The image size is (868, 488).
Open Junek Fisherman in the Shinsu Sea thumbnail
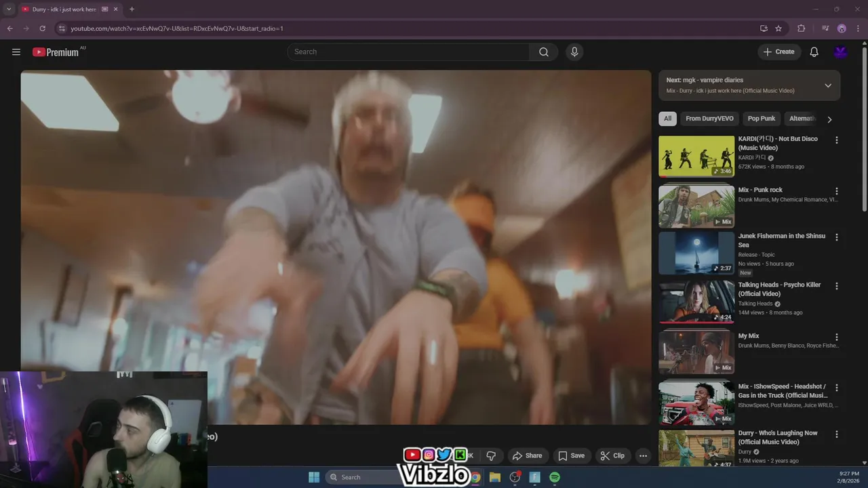(x=696, y=253)
